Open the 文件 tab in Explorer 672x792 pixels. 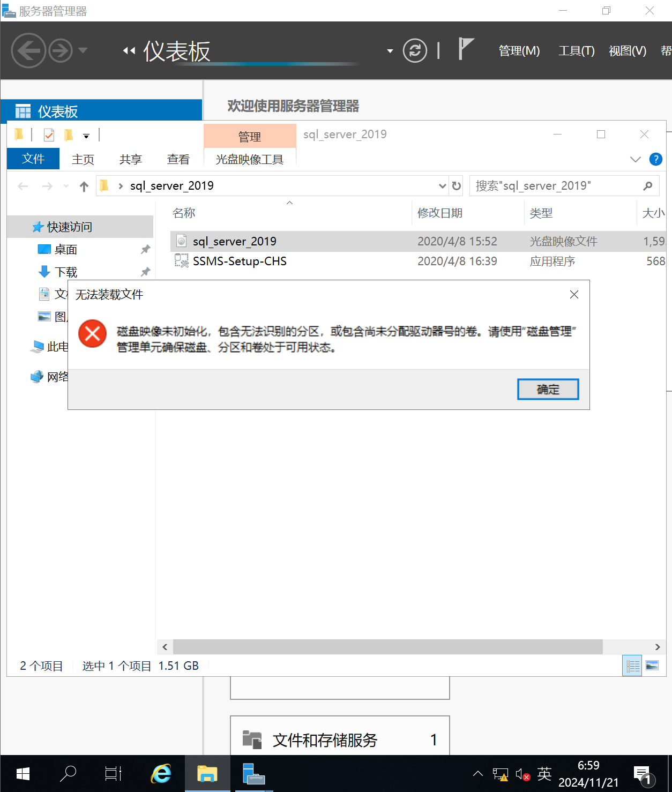click(33, 159)
